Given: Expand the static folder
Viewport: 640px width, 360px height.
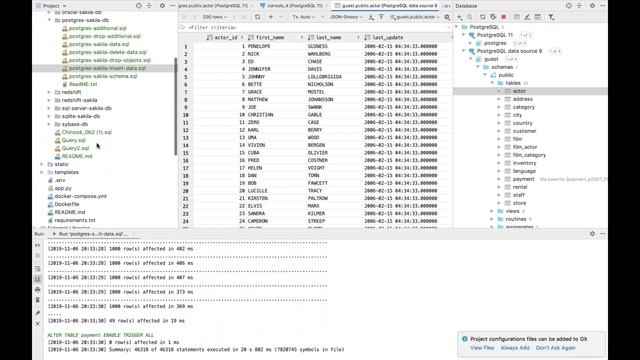Looking at the screenshot, I should click(42, 164).
